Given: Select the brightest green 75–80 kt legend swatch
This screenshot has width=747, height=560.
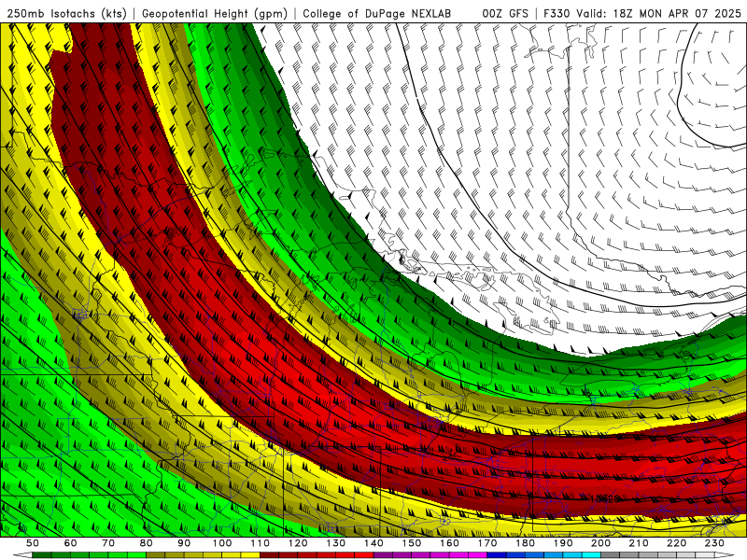Looking at the screenshot, I should [x=136, y=555].
